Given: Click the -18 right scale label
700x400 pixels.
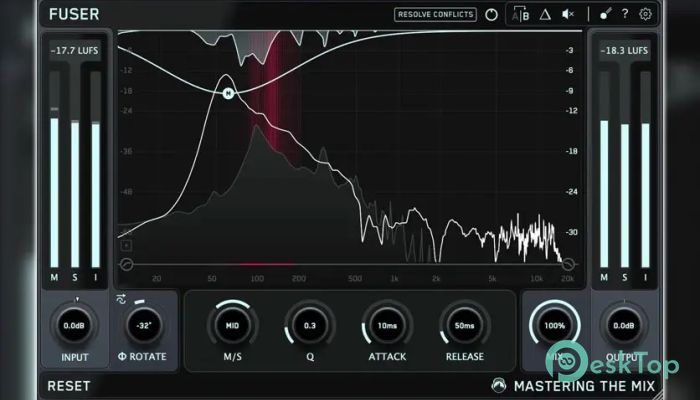Looking at the screenshot, I should point(571,151).
